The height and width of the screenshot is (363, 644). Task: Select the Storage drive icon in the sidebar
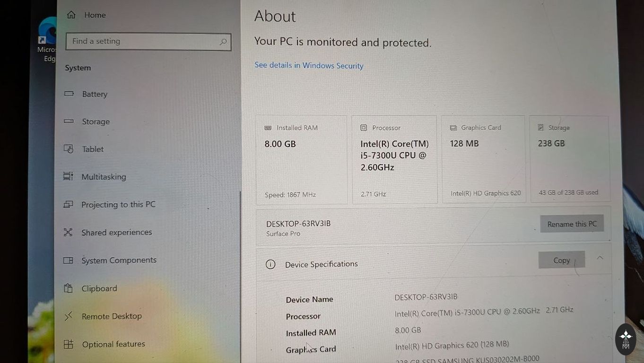click(x=69, y=121)
